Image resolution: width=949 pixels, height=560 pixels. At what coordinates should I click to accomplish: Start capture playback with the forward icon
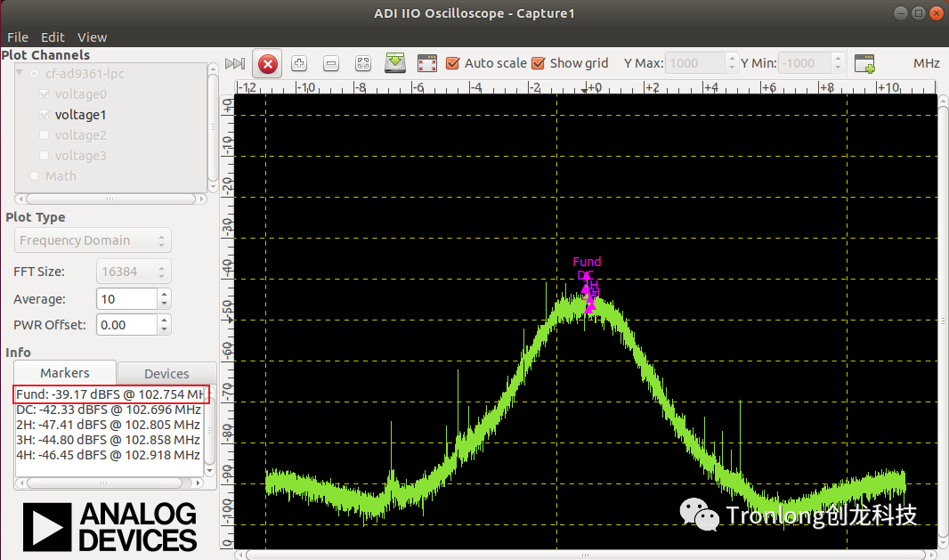tap(235, 63)
